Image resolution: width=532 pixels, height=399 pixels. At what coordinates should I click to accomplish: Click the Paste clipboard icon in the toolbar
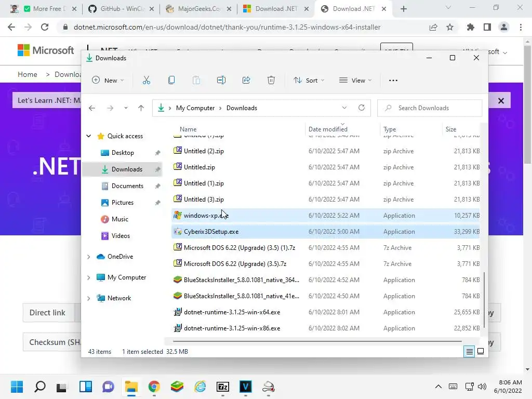pyautogui.click(x=196, y=81)
